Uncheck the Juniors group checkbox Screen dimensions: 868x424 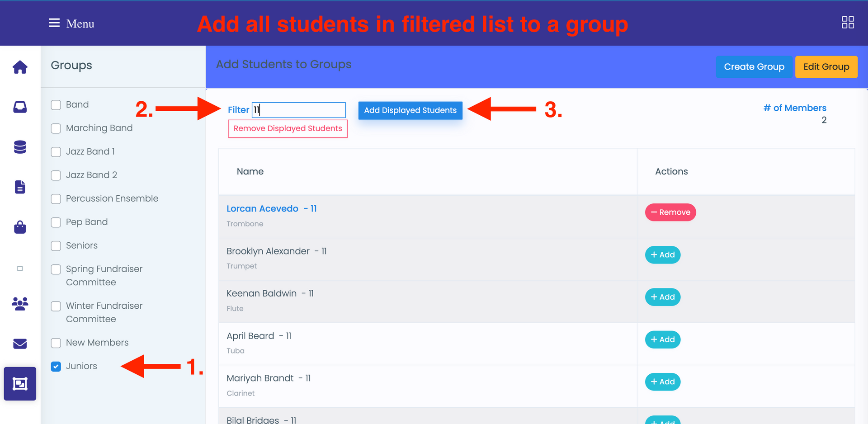56,367
